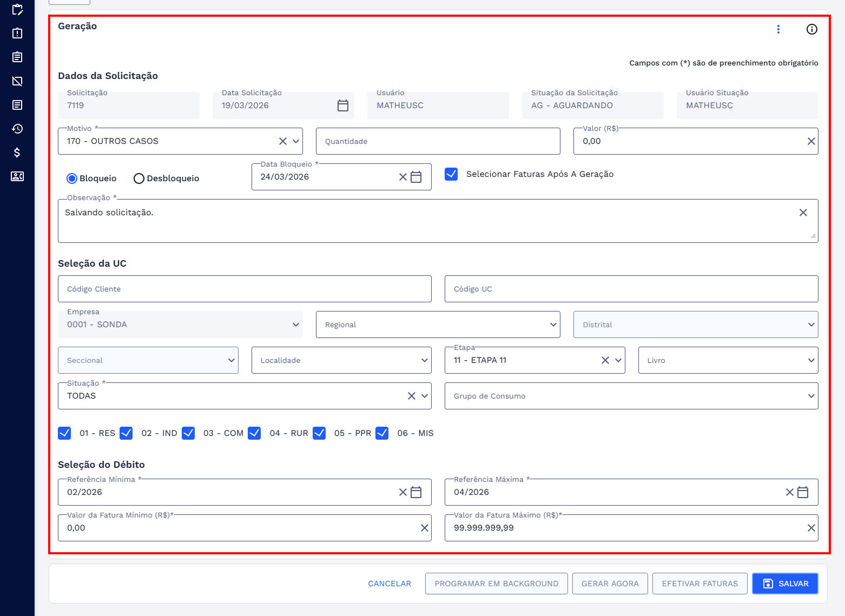Click the Código Cliente input field
The image size is (845, 616).
[x=245, y=289]
